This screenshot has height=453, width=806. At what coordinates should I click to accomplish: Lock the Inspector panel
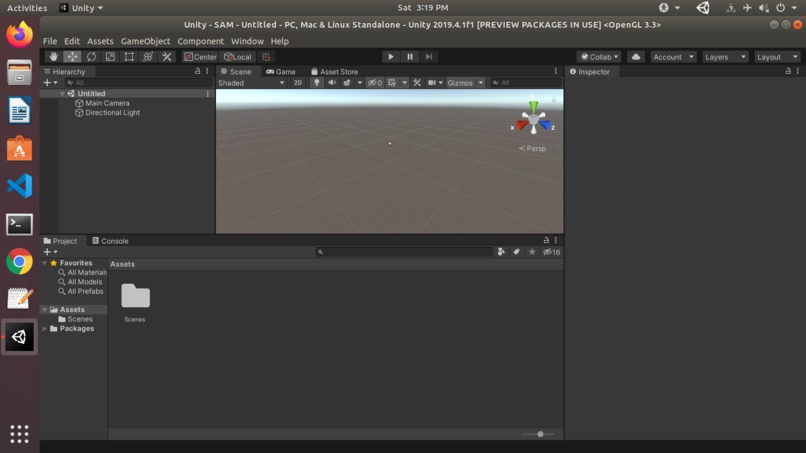(x=788, y=71)
